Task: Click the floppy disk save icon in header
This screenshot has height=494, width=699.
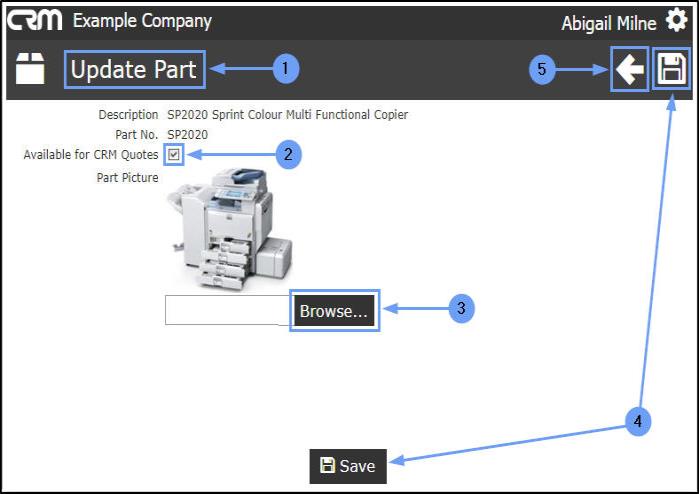Action: tap(670, 70)
